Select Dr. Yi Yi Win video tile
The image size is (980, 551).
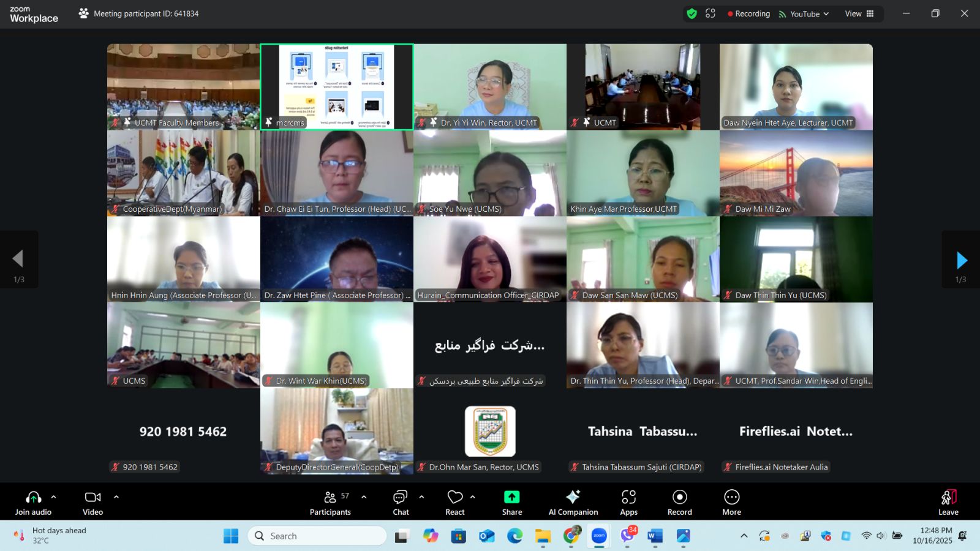pyautogui.click(x=490, y=86)
